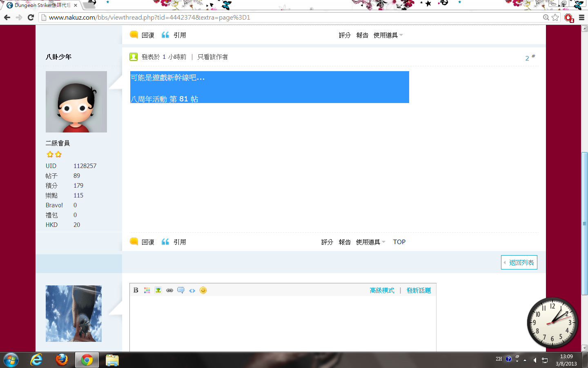Switch to 高級模式 editor

[382, 290]
